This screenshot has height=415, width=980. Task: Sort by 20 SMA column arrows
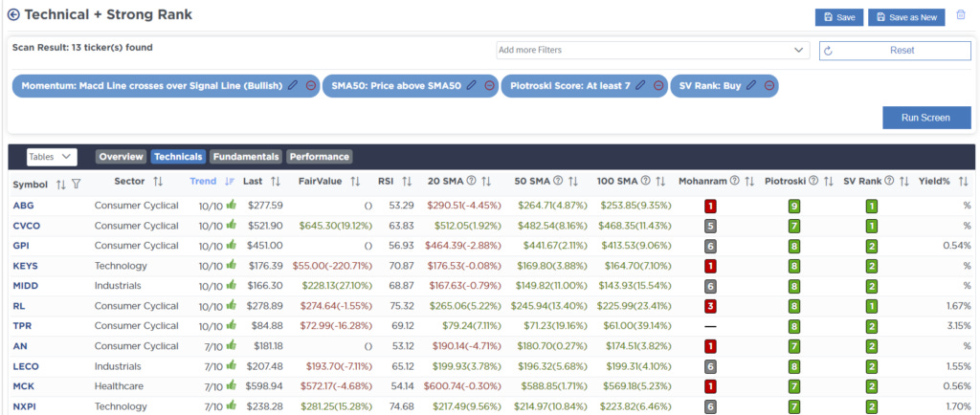pos(486,182)
